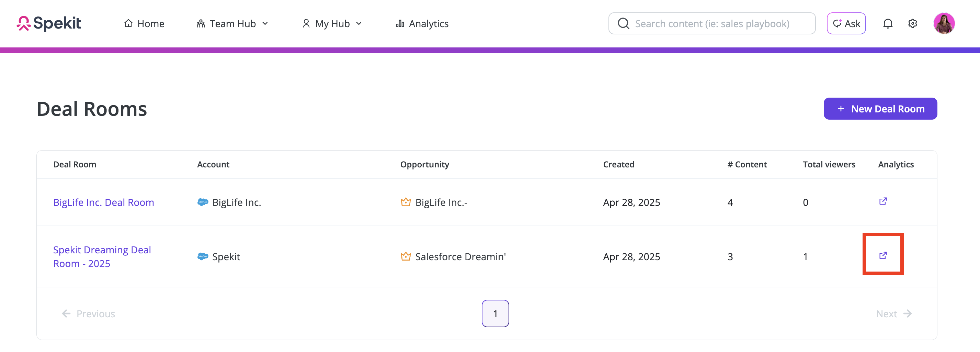Expand the My Hub dropdown

point(332,24)
